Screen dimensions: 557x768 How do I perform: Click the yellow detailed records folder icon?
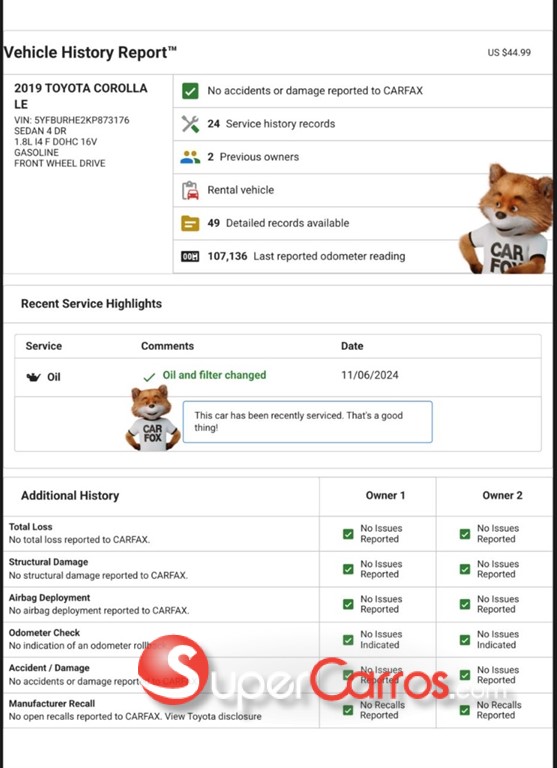pyautogui.click(x=190, y=223)
